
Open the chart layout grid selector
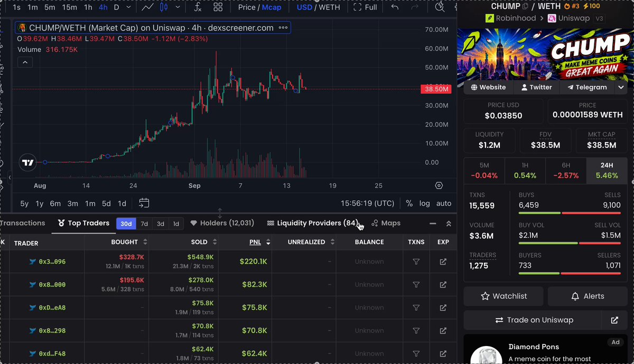pos(218,7)
